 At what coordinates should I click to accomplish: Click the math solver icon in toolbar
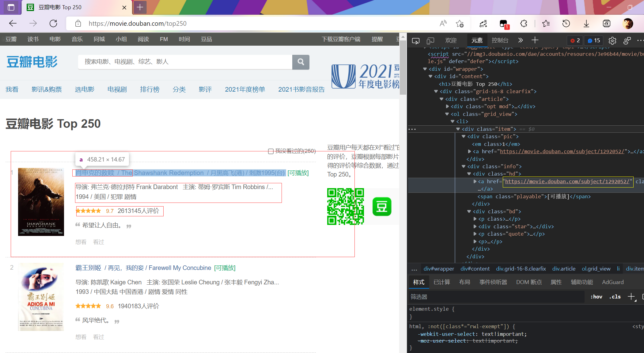pyautogui.click(x=607, y=24)
